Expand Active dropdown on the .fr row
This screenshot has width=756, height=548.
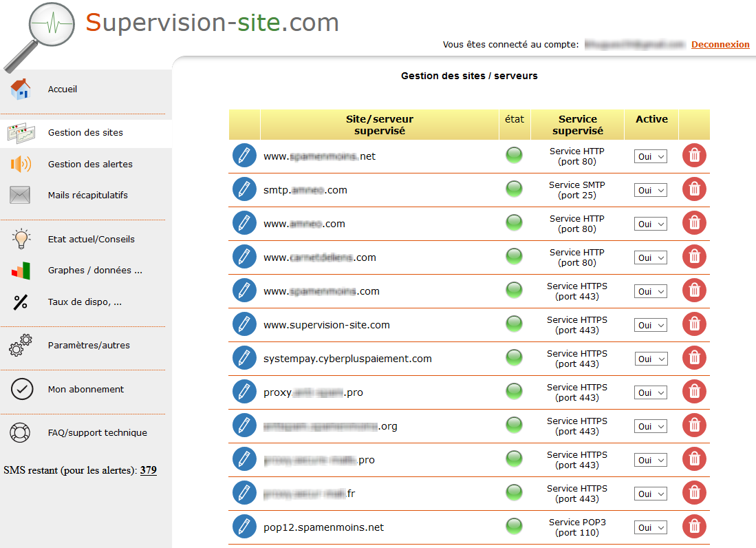click(651, 494)
